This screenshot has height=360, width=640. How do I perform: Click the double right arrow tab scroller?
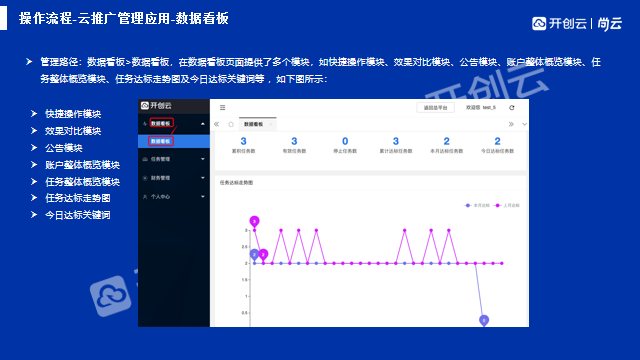(x=511, y=124)
